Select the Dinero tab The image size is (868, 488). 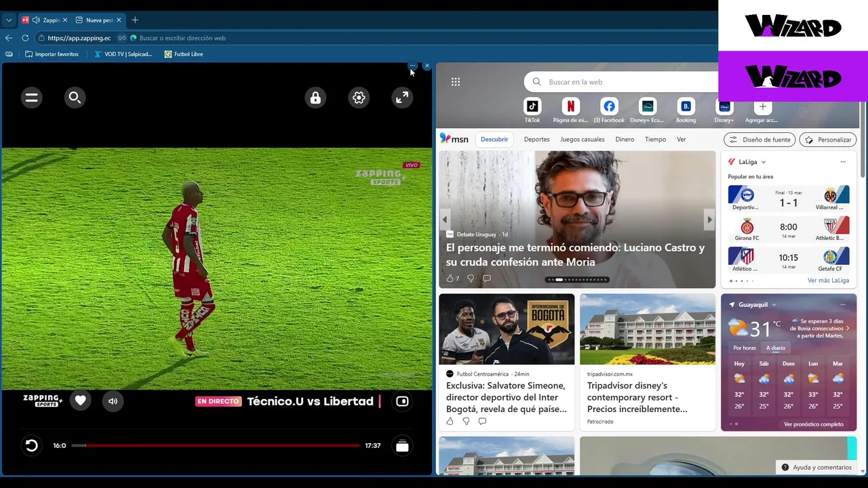pos(625,139)
